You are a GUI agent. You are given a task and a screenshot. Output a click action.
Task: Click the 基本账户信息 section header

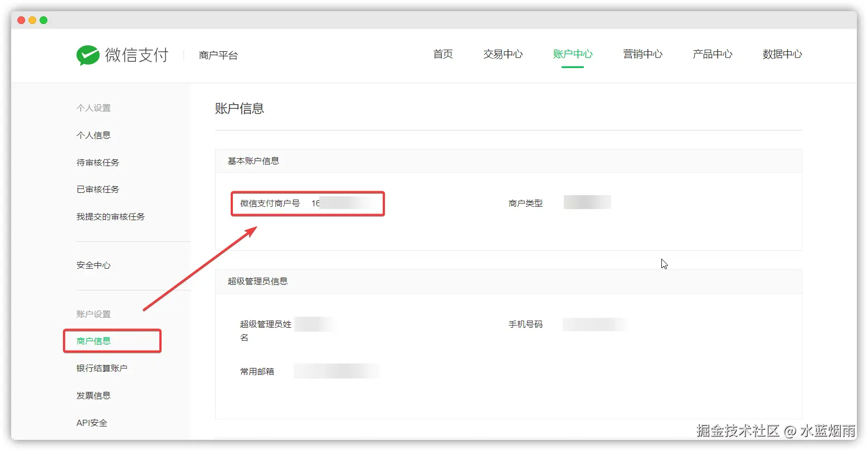click(x=253, y=161)
